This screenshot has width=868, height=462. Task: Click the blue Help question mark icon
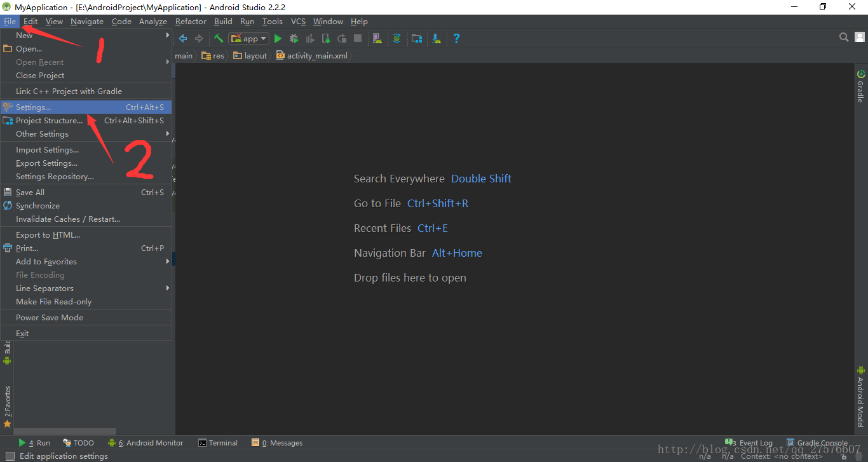pos(456,39)
